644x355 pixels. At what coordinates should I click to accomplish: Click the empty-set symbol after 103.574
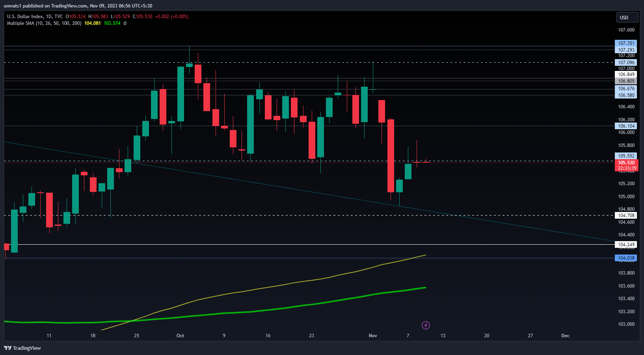coord(125,23)
